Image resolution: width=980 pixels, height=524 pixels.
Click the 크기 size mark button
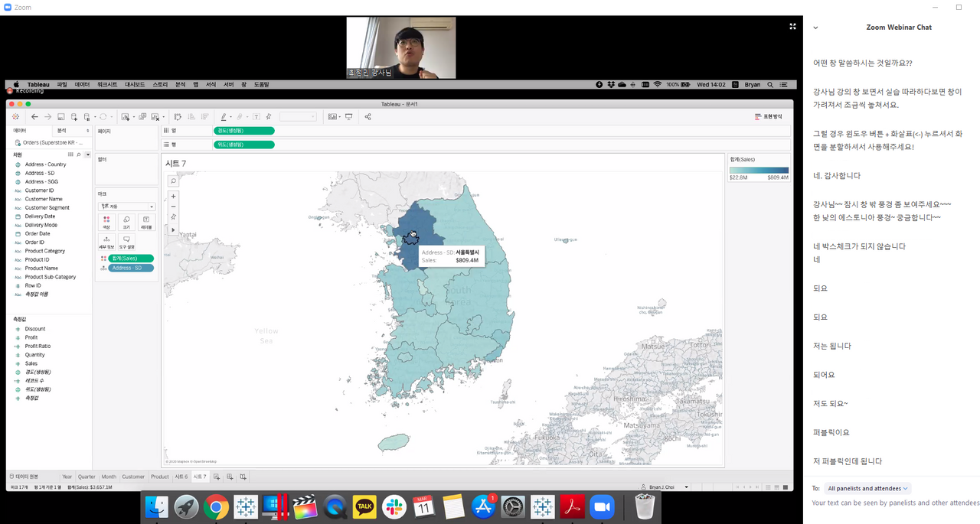point(126,222)
